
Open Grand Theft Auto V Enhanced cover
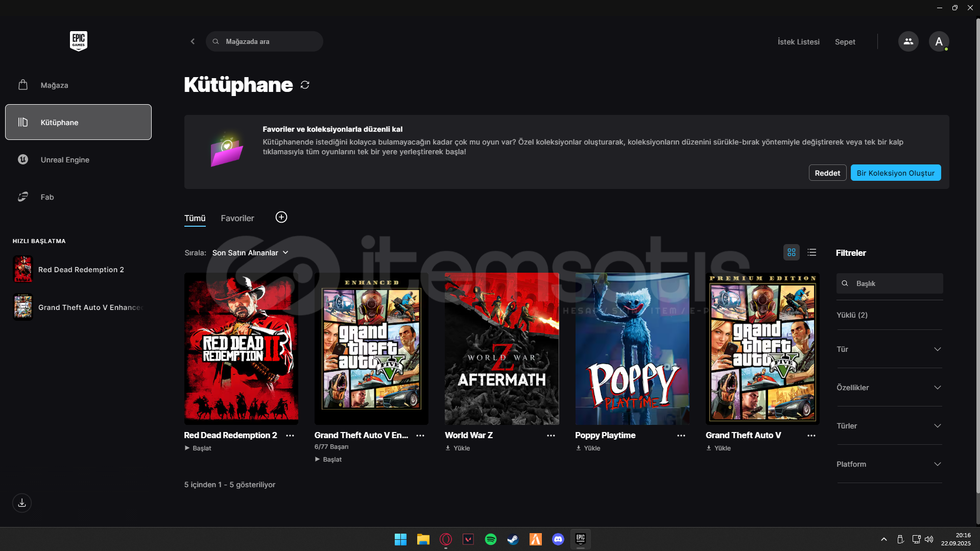coord(371,348)
